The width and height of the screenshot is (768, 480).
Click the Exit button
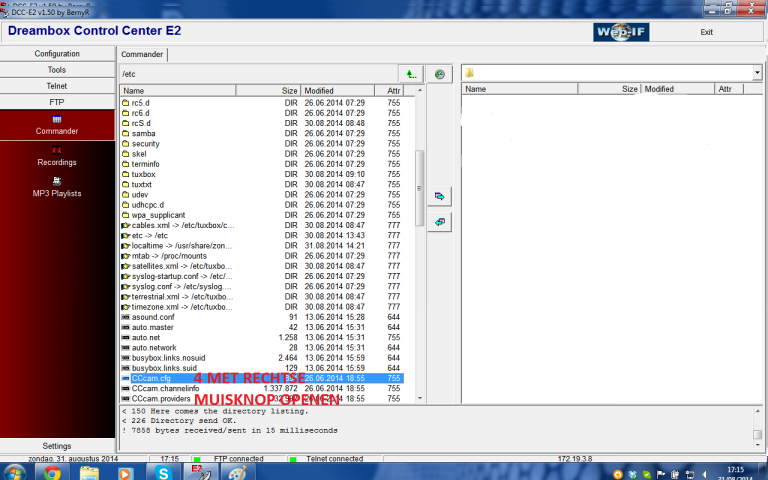[x=707, y=32]
